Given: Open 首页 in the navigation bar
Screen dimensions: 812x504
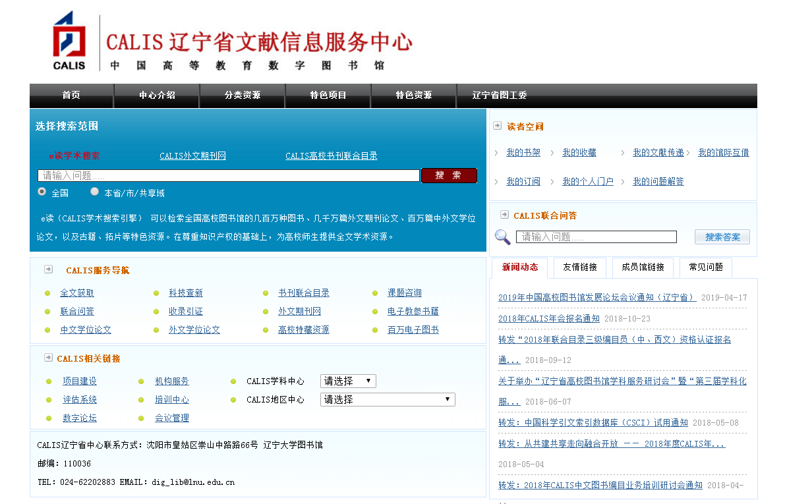Looking at the screenshot, I should click(x=71, y=96).
